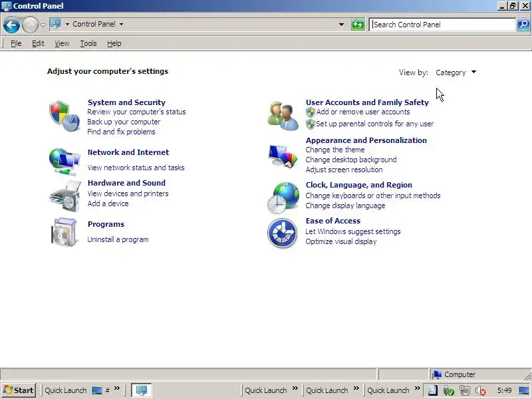Open Set up parental controls for any user

(x=374, y=124)
